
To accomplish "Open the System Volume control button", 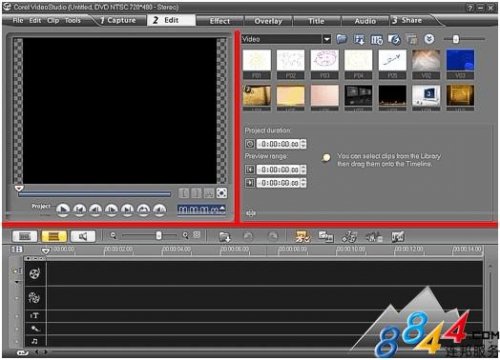I will pyautogui.click(x=159, y=210).
